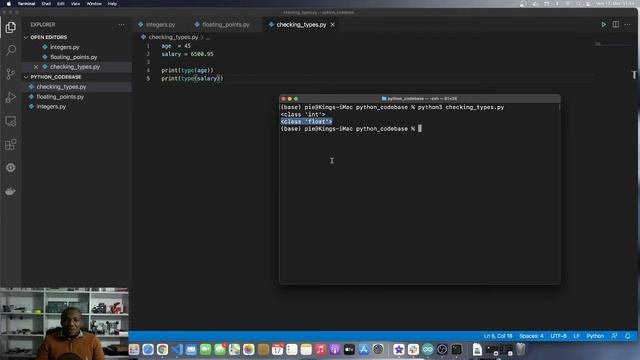Screen dimensions: 640x360
Task: Close the checking_types.py editor tab
Action: [333, 24]
